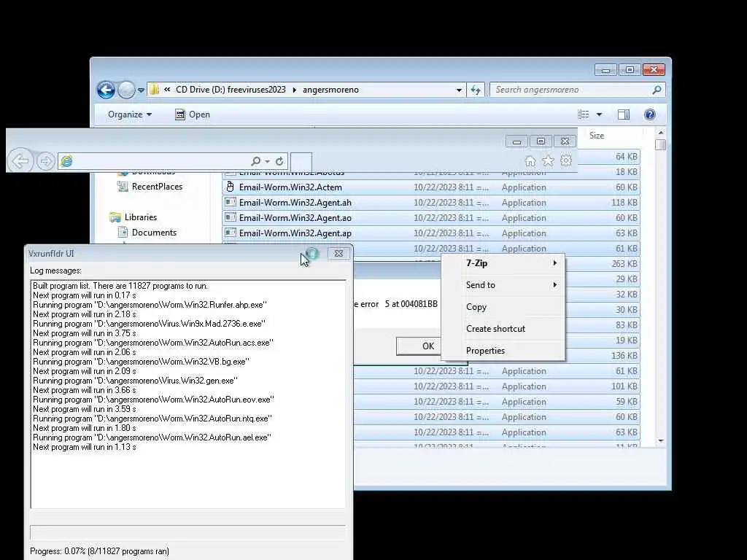
Task: Open Explorer help icon
Action: 650,114
